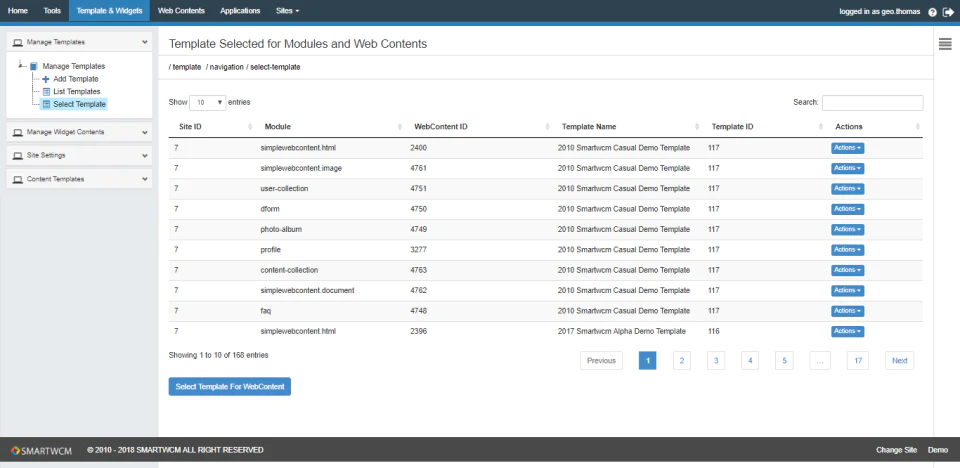
Task: Select the Template & Widgets tab
Action: [x=110, y=11]
